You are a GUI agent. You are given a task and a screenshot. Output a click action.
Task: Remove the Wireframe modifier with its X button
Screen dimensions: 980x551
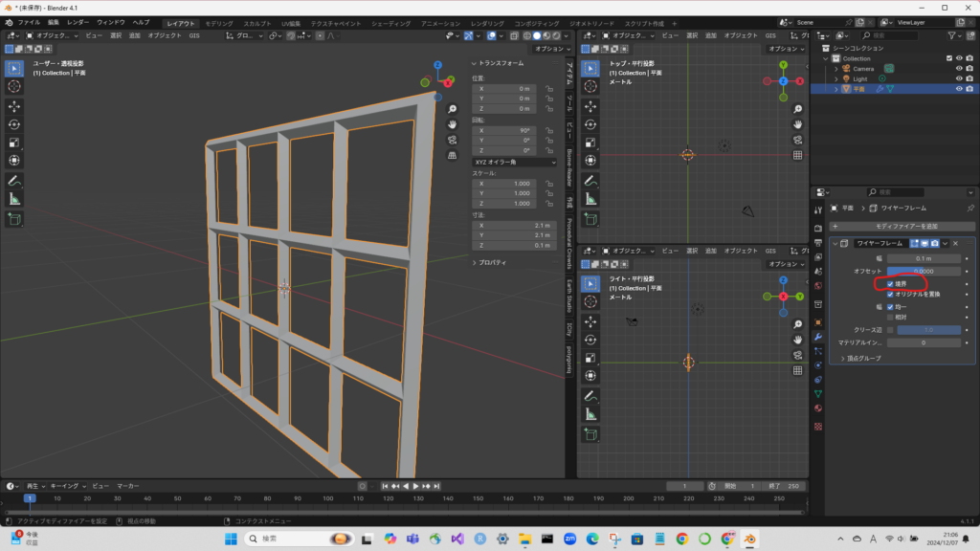tap(955, 243)
